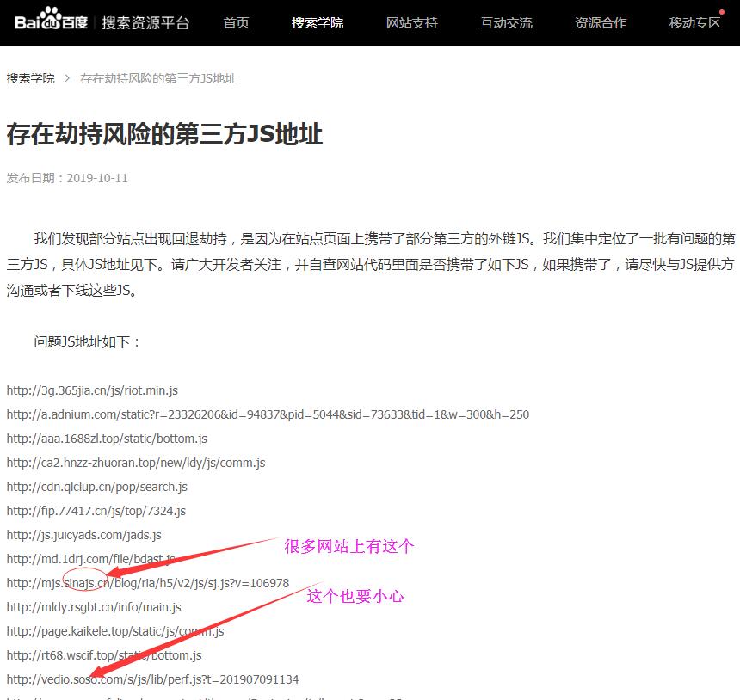Open the 首页 navigation tab
The image size is (740, 700).
(236, 23)
